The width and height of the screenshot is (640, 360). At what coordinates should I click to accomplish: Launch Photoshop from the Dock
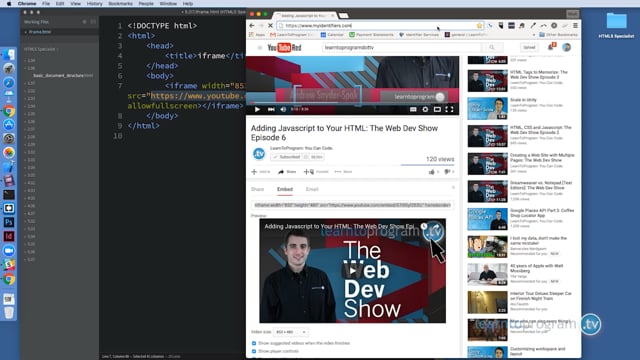click(9, 222)
